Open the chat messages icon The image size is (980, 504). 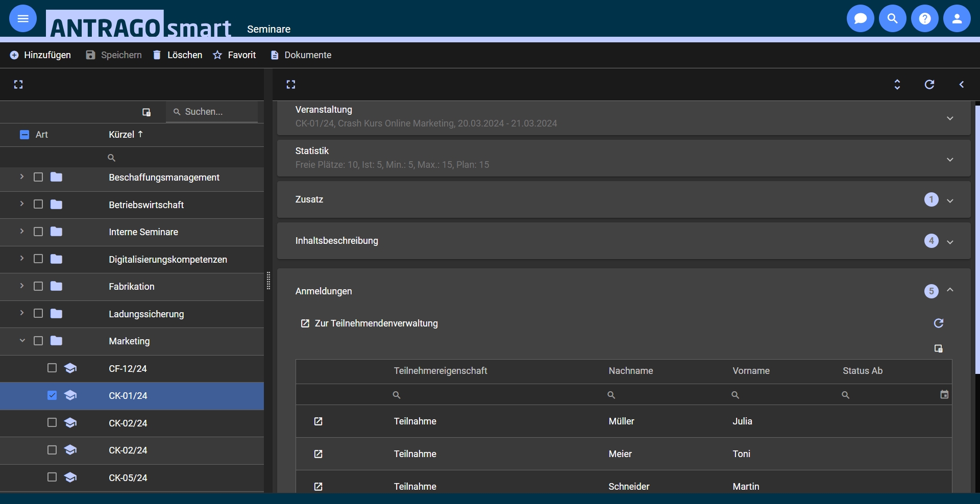pyautogui.click(x=860, y=19)
